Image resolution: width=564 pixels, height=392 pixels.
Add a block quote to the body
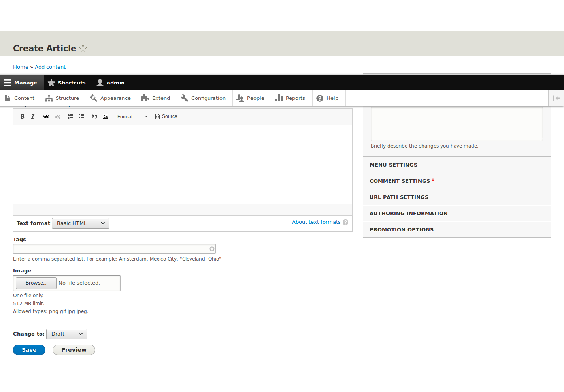(x=94, y=116)
